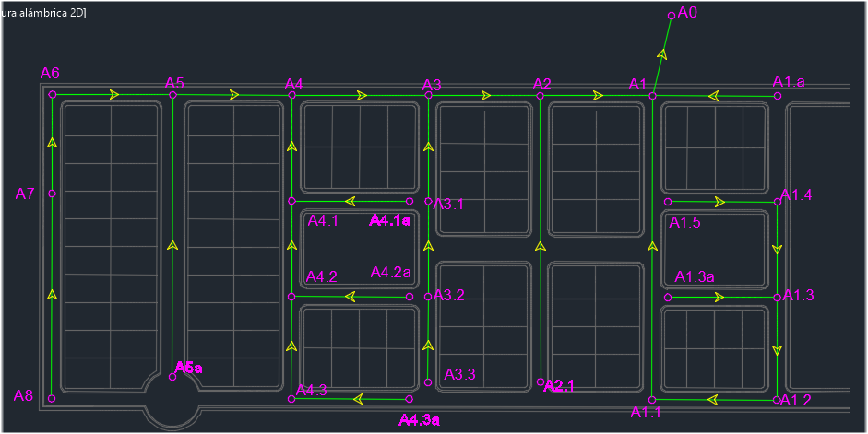Click the bold A5a label
Screen dimensions: 868x434
click(188, 368)
